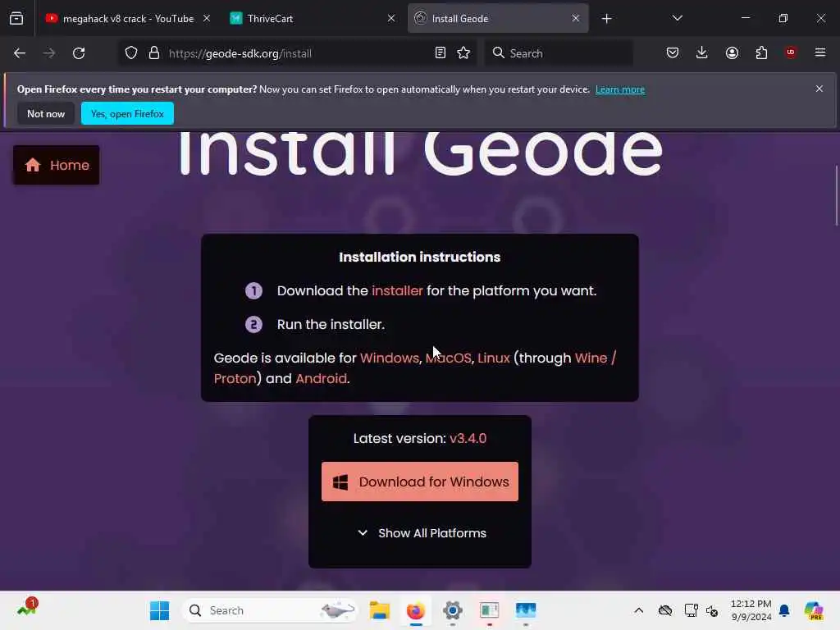Screen dimensions: 840x630
Task: Launch Copilot from the taskbar
Action: click(x=814, y=610)
